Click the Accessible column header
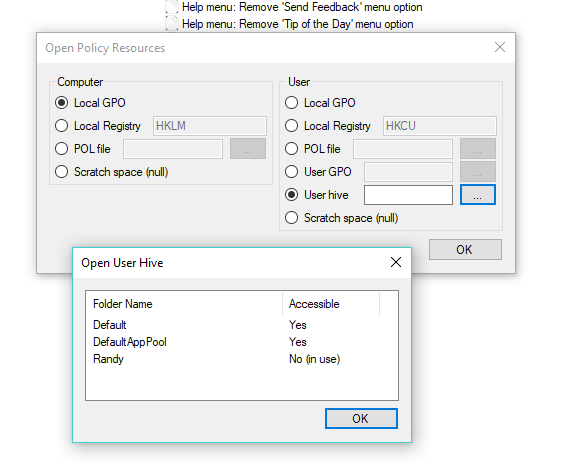The height and width of the screenshot is (473, 562). 331,304
